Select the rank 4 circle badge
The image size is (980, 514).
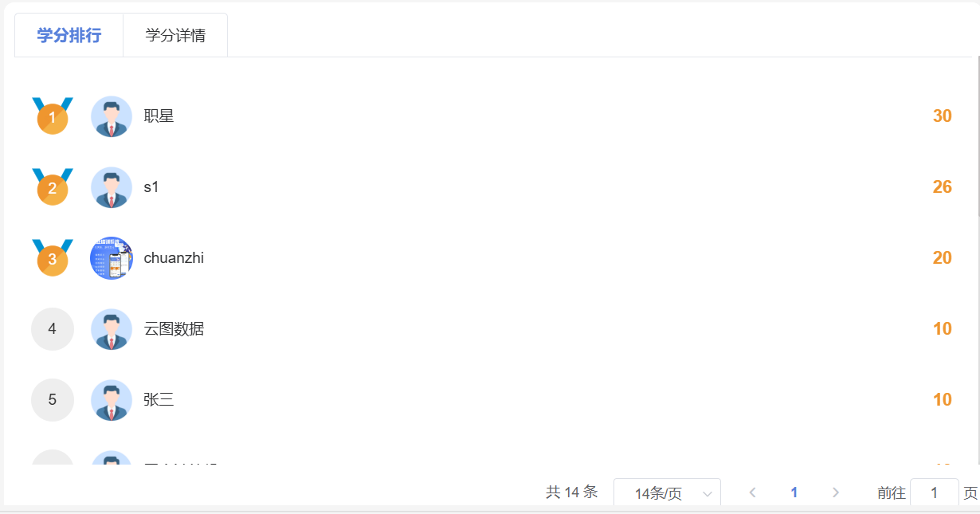tap(53, 329)
